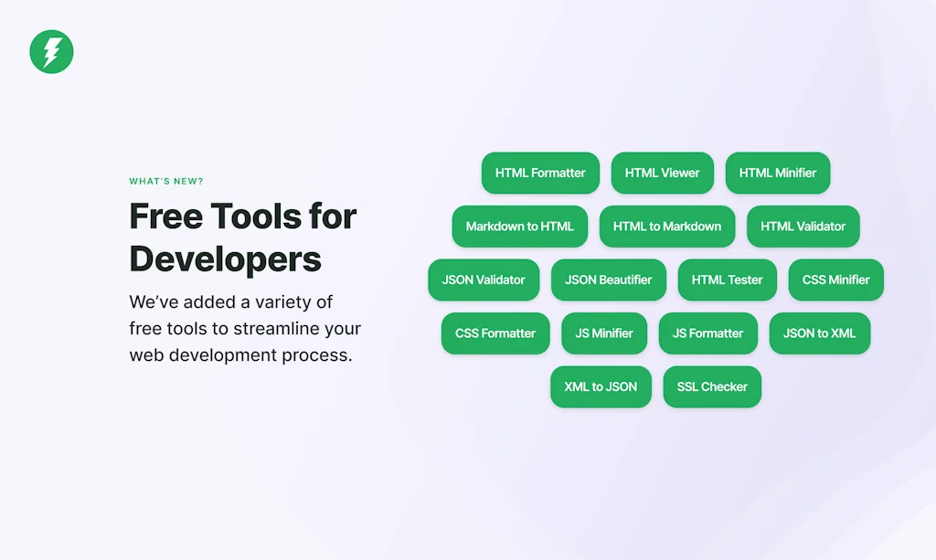Screen dimensions: 936x560
Task: Launch the JSON to XML converter
Action: tap(820, 333)
